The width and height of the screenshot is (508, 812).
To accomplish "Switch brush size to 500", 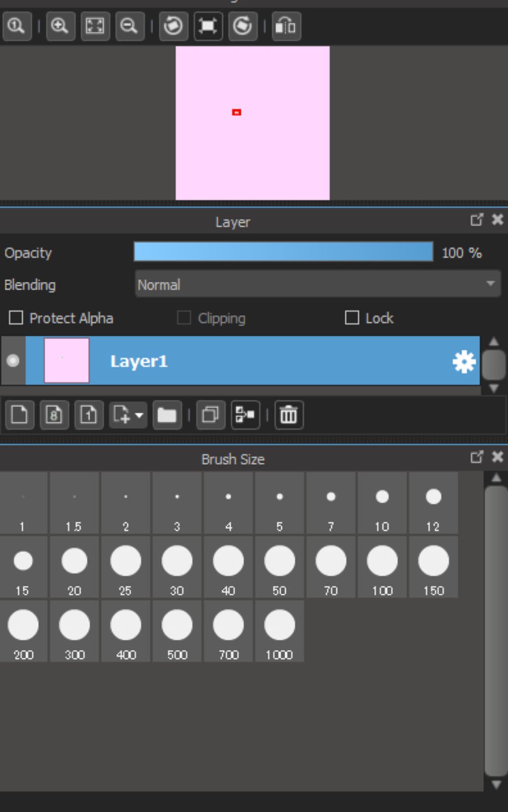I will click(x=177, y=631).
